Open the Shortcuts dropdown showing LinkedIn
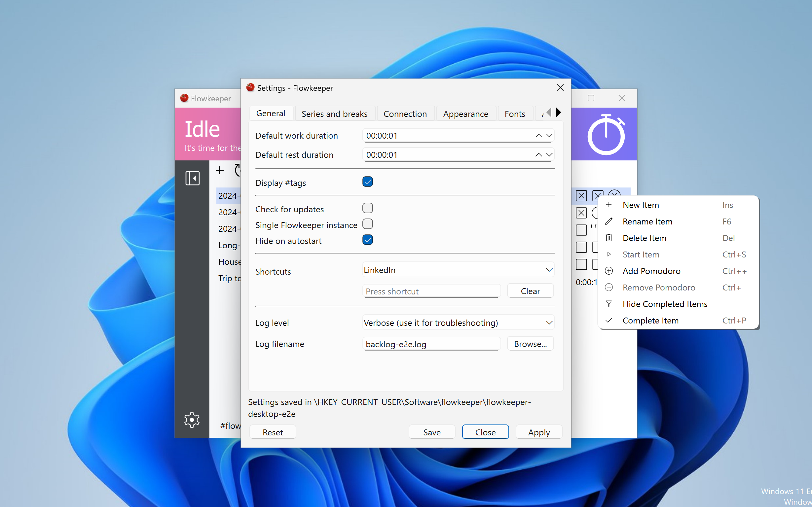 point(458,270)
